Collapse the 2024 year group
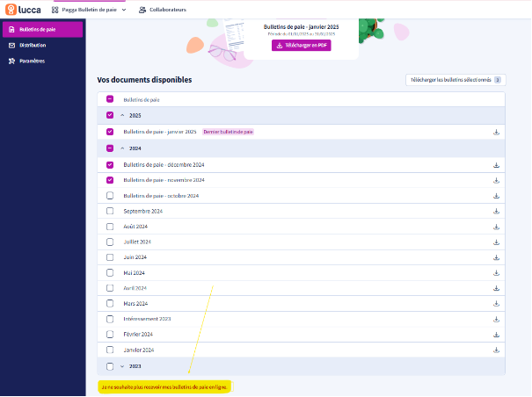Screen dimensions: 532x397 click(122, 148)
